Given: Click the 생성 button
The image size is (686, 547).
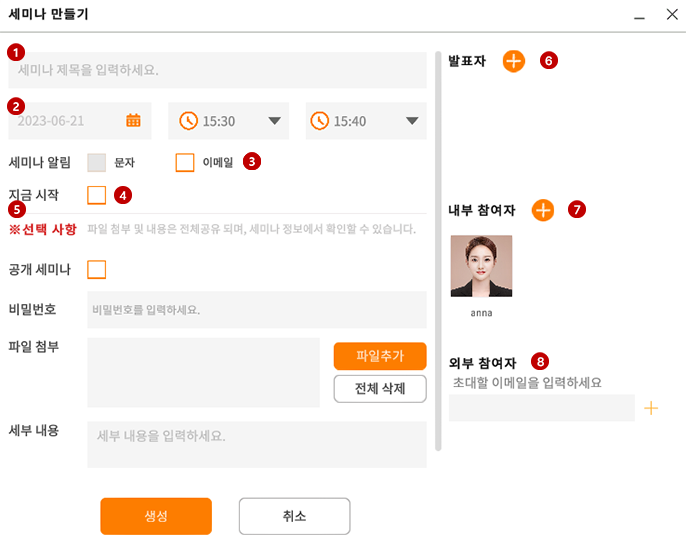Looking at the screenshot, I should coord(156,516).
